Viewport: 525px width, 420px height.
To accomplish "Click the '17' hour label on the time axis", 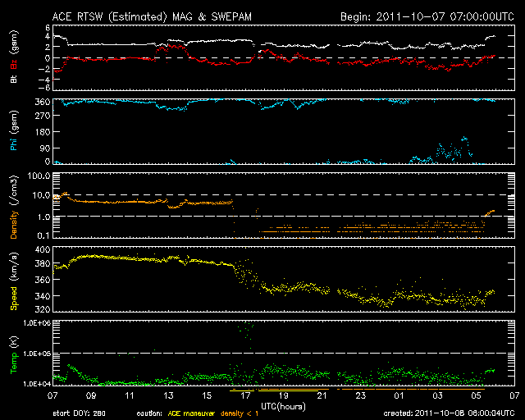I will point(245,396).
